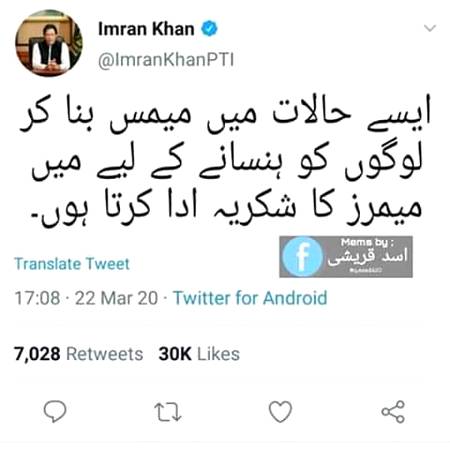Click the blue verified badge

coord(209,29)
